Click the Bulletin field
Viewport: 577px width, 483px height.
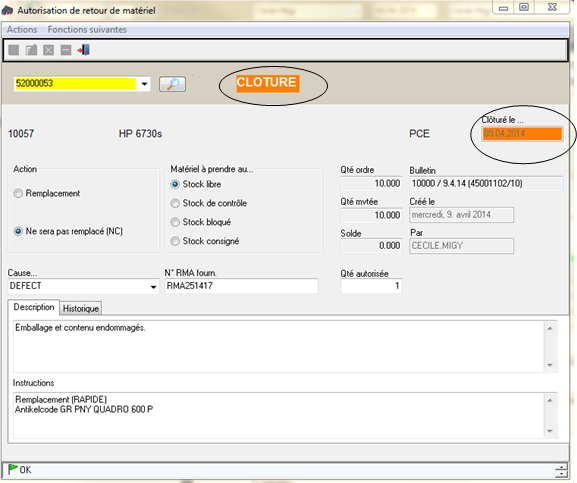click(x=486, y=183)
